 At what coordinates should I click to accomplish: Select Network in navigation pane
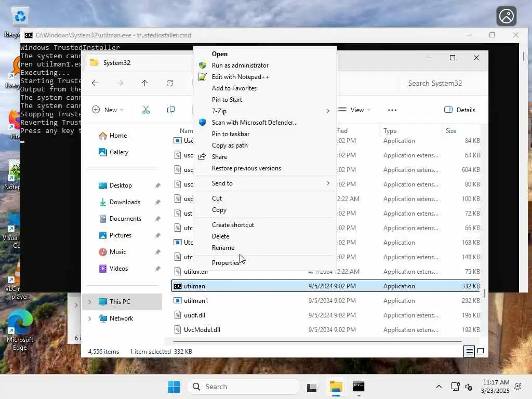pyautogui.click(x=121, y=318)
